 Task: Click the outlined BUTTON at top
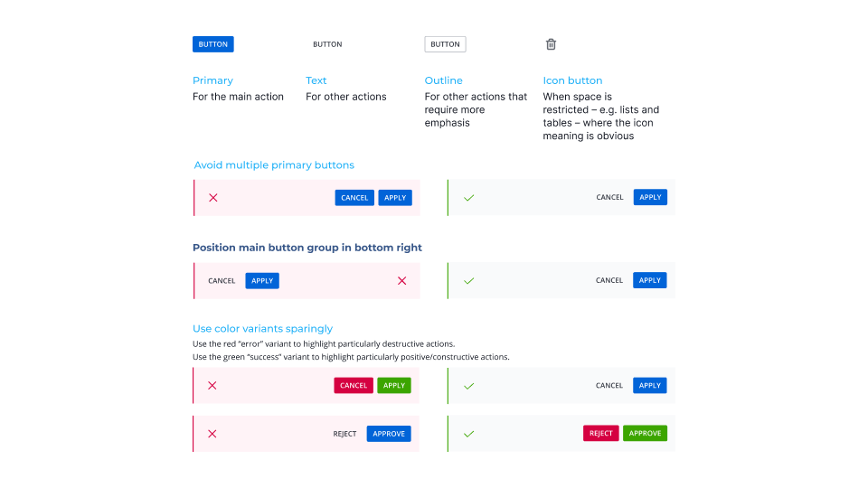coord(445,44)
